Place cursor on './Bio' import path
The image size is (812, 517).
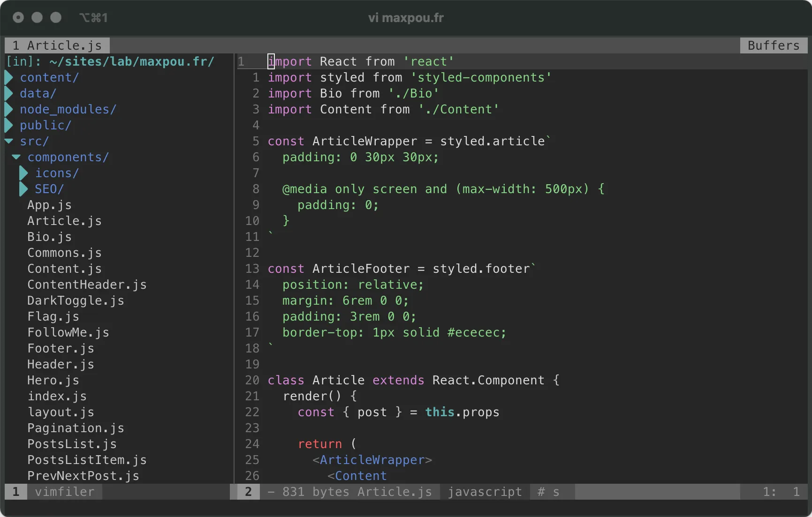[413, 93]
